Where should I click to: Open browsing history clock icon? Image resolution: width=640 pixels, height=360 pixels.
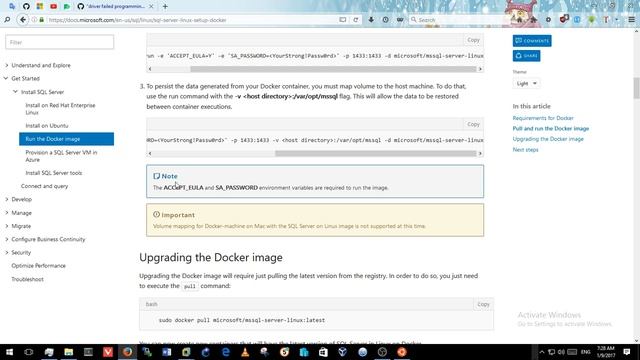click(385, 20)
